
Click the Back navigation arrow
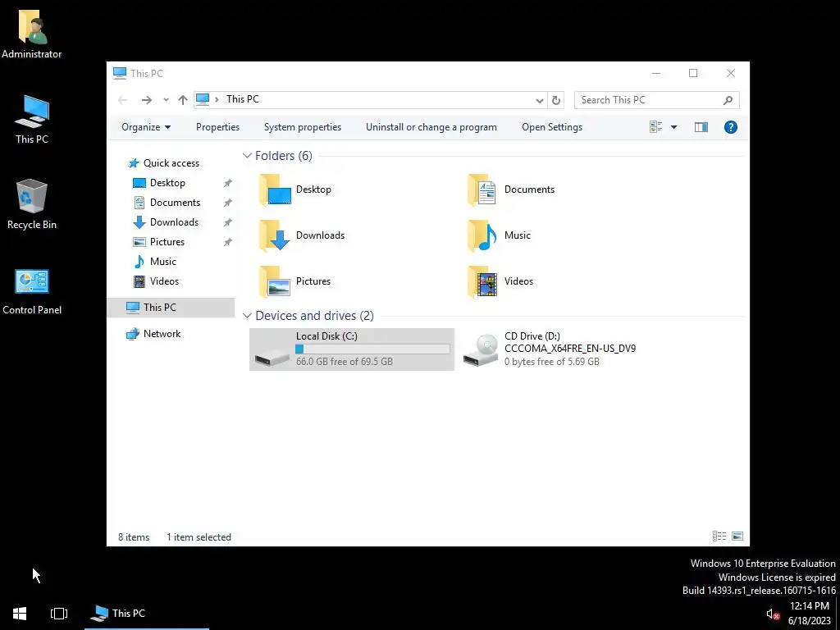[x=123, y=99]
